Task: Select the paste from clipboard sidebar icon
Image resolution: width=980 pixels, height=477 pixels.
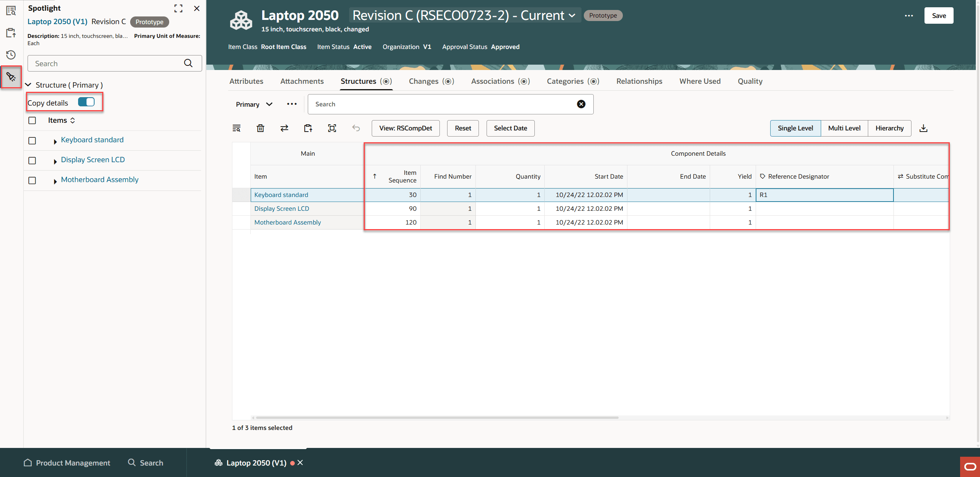Action: (11, 33)
